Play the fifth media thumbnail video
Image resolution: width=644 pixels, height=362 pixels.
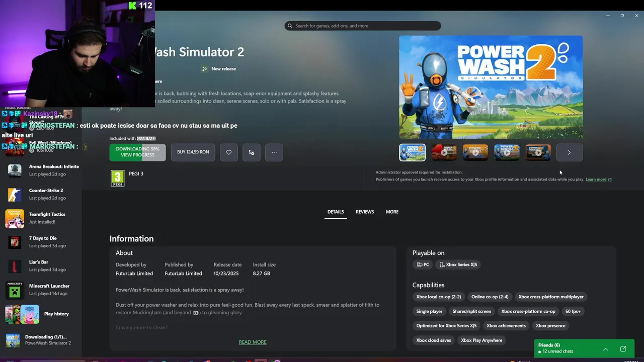click(538, 152)
